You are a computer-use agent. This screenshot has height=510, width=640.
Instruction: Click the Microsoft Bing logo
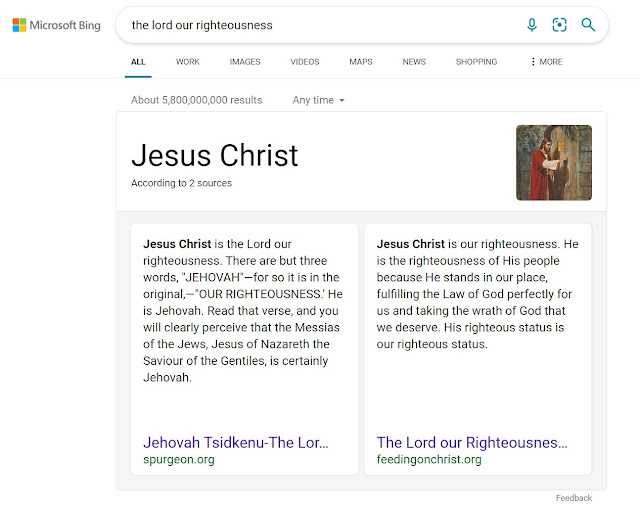pos(56,25)
